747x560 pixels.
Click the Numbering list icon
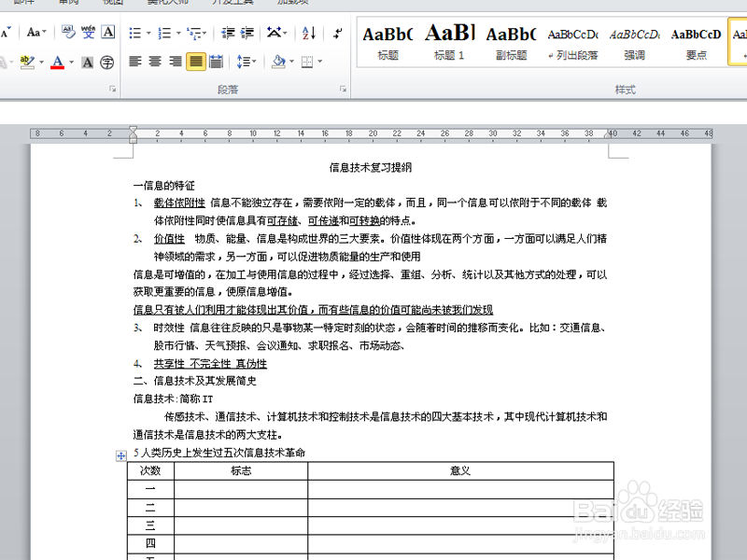pos(164,33)
